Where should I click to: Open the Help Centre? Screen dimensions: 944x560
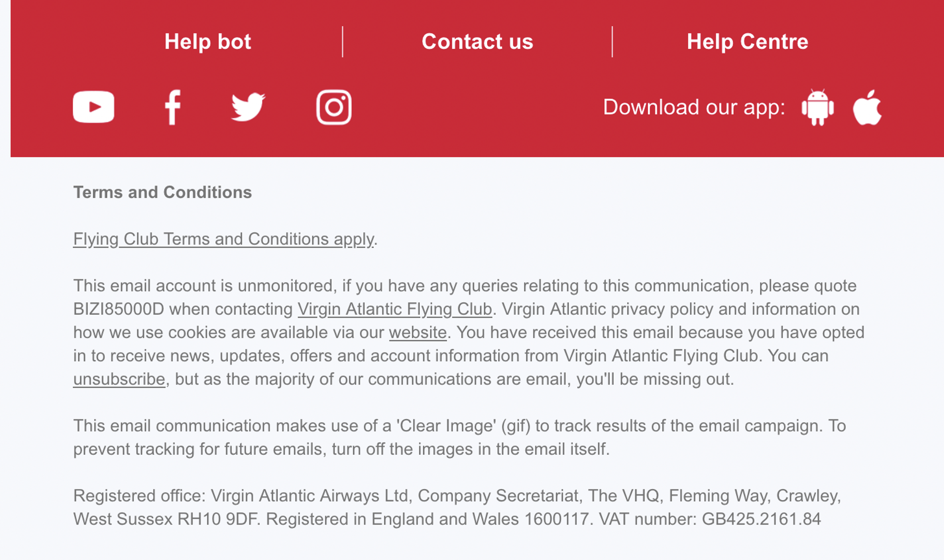coord(747,42)
